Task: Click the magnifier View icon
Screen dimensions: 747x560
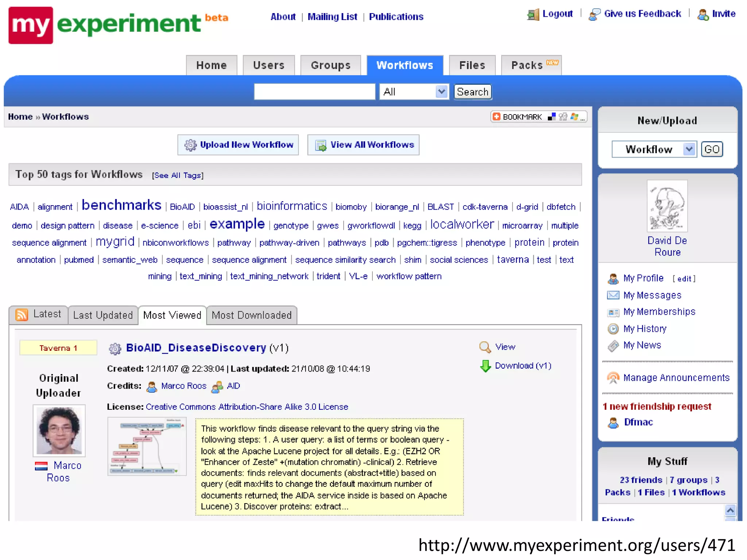Action: tap(485, 347)
